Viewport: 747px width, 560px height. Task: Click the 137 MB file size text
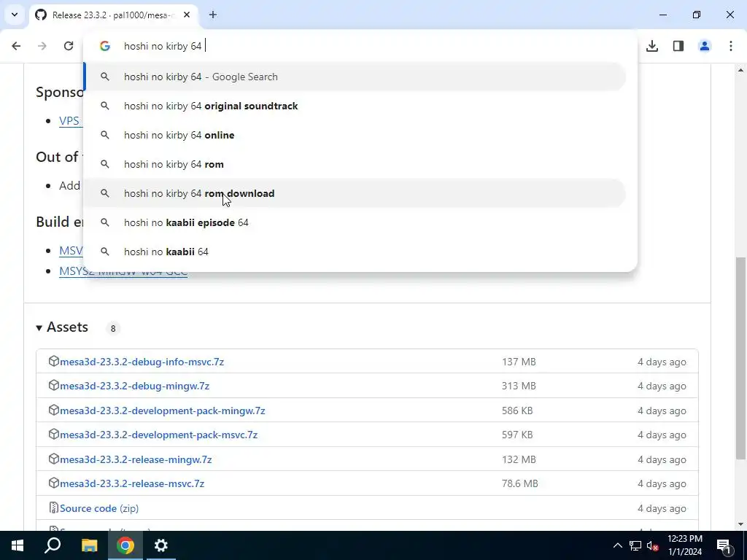(x=519, y=362)
